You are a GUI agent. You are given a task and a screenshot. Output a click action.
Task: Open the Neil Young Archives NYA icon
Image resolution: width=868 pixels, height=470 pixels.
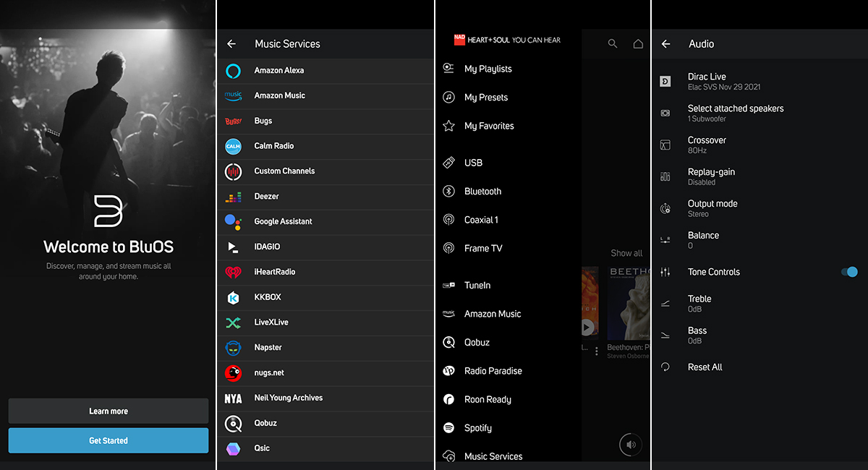(233, 398)
